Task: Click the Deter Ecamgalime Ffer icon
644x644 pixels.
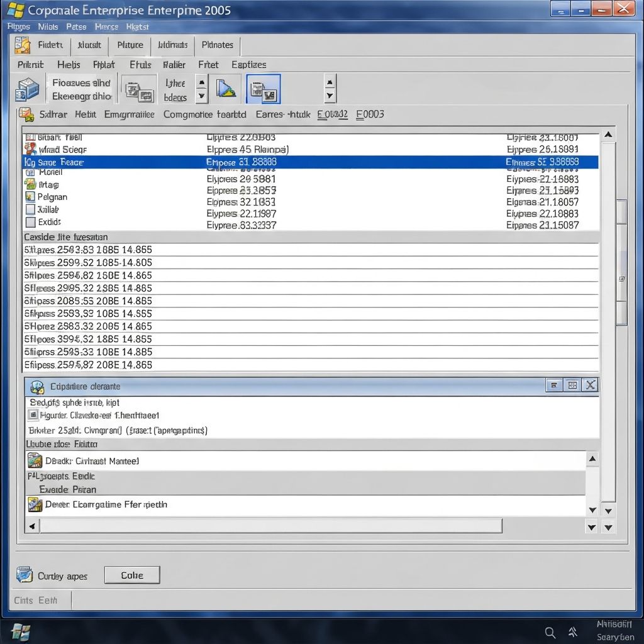Action: tap(35, 504)
